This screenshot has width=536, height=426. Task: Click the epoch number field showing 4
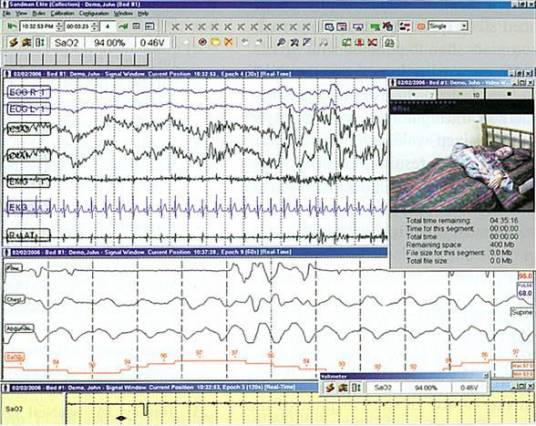[108, 26]
